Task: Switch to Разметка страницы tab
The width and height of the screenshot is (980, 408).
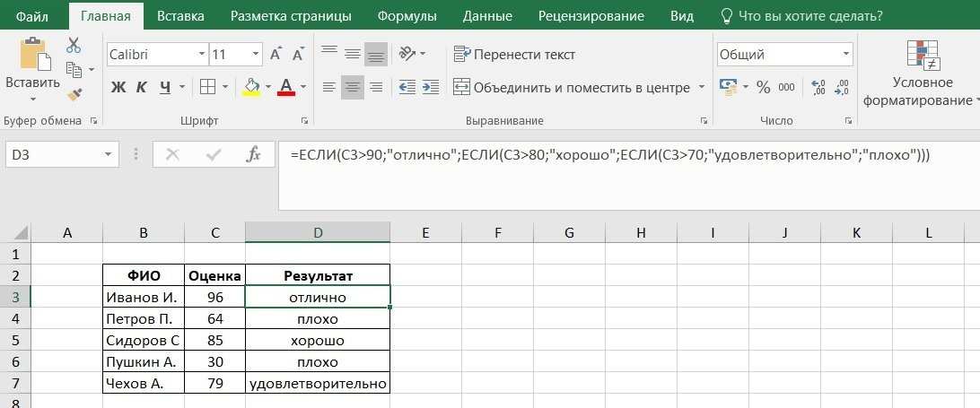Action: click(x=291, y=16)
